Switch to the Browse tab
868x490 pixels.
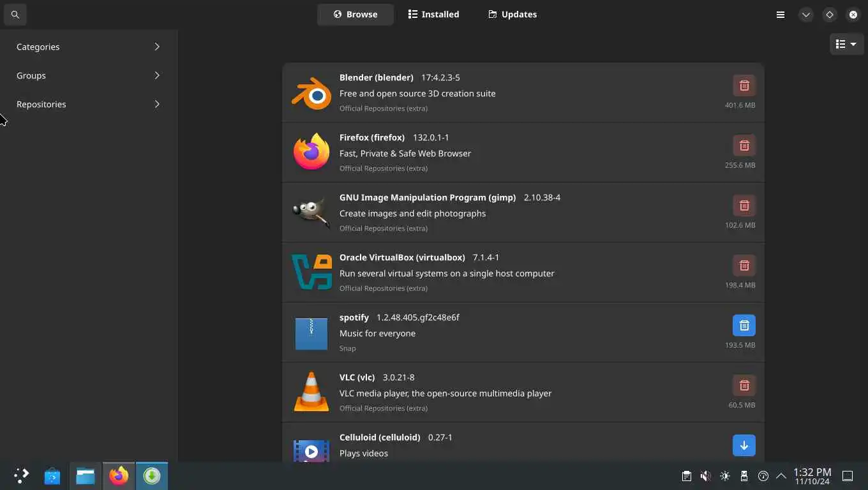355,14
